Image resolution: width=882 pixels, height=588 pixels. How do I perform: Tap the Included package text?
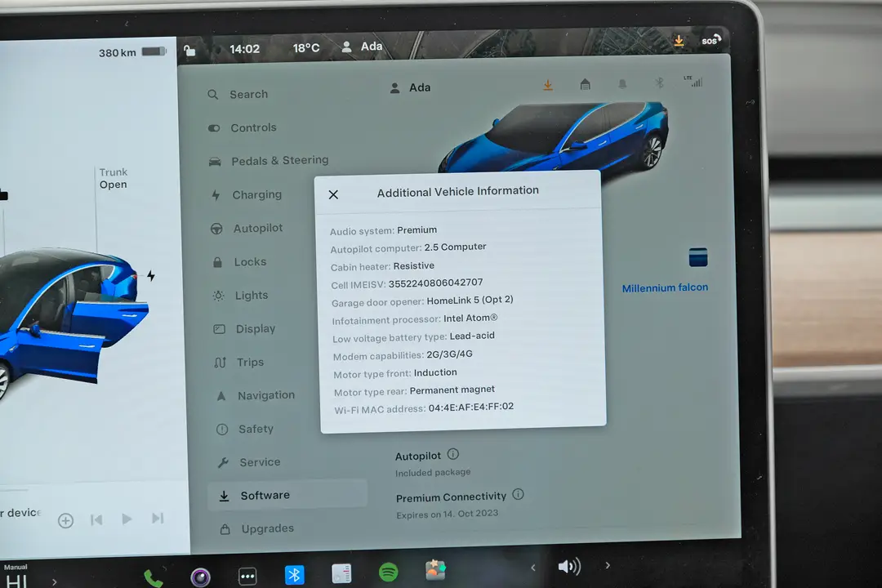click(x=433, y=473)
